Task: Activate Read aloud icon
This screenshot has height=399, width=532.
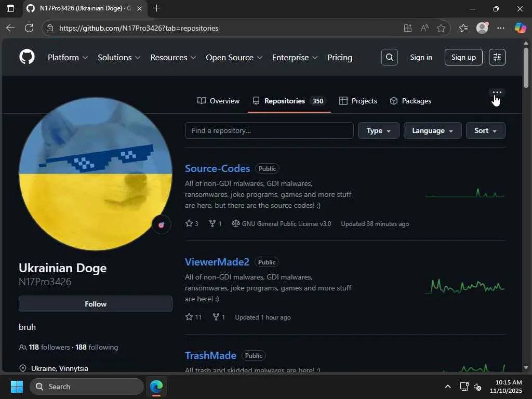Action: [x=424, y=28]
